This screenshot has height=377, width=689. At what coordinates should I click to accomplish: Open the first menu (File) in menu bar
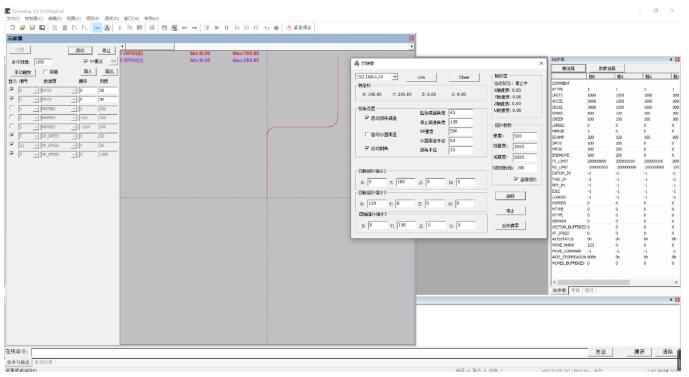[13, 18]
